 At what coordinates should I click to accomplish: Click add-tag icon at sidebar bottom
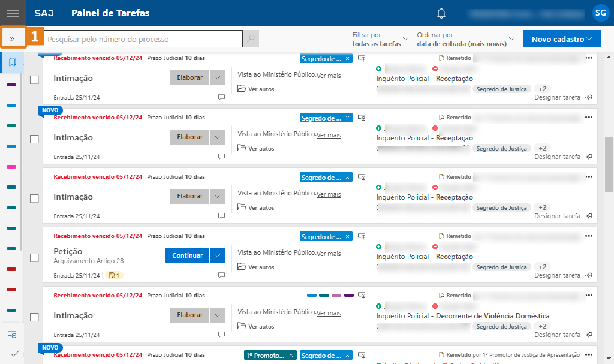pyautogui.click(x=12, y=334)
